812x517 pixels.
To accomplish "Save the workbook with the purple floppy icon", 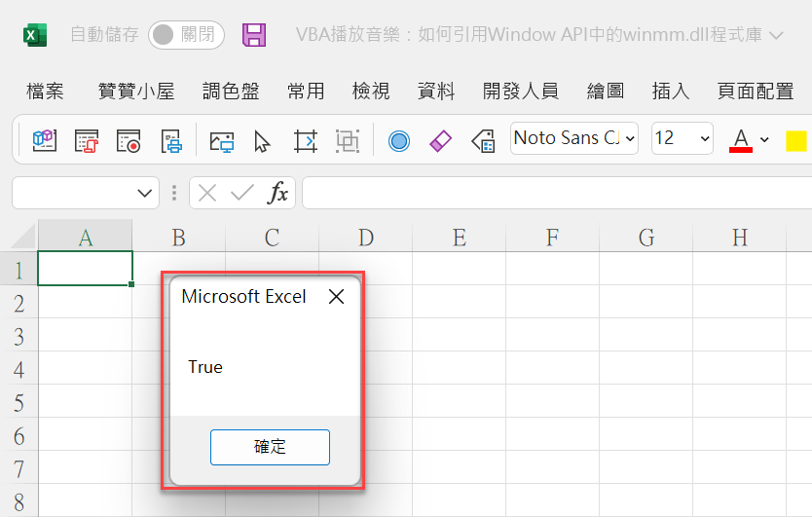I will [x=254, y=35].
